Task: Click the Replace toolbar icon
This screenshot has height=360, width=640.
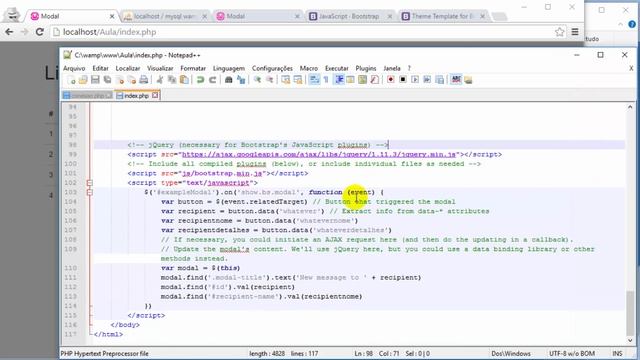Action: (x=241, y=80)
